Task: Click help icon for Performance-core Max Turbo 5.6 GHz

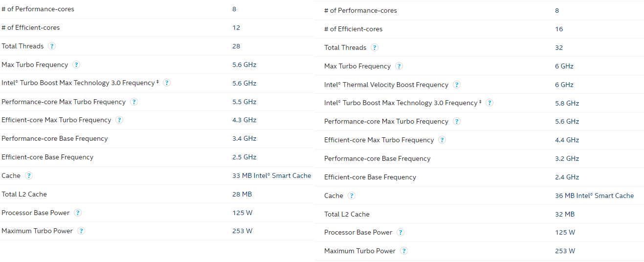Action: click(457, 122)
